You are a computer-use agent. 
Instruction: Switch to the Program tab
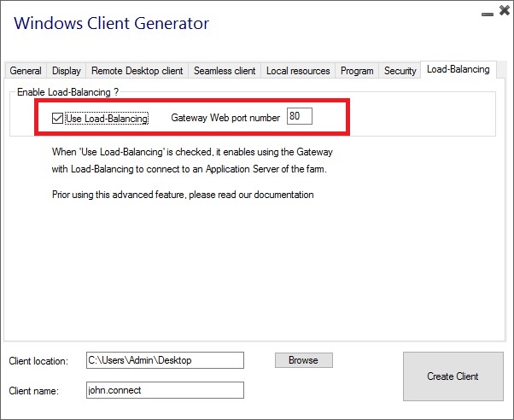357,71
